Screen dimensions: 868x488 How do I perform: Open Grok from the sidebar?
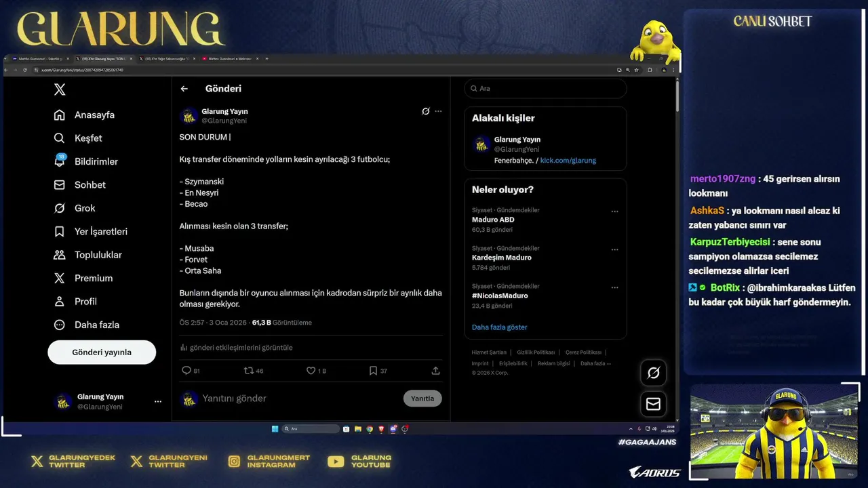(75, 208)
